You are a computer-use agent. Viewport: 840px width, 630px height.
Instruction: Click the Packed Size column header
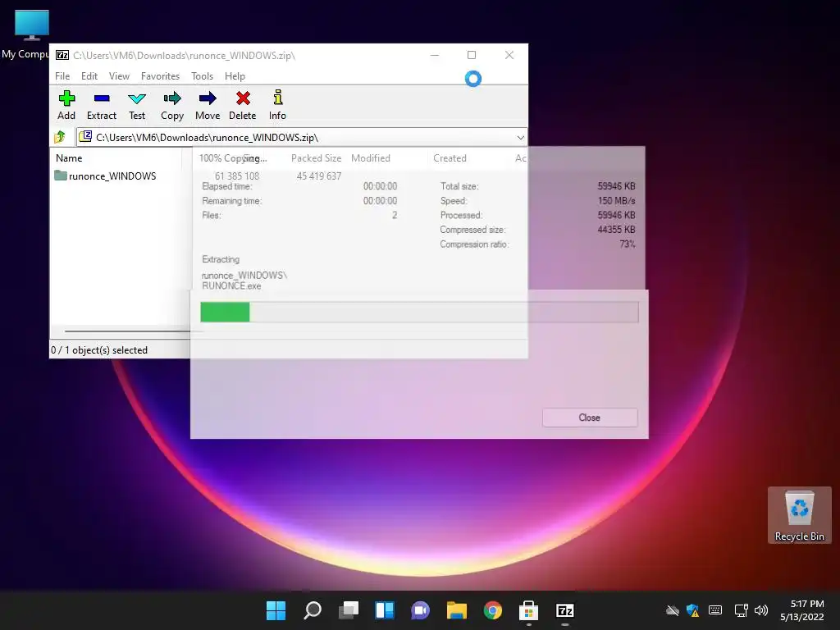(316, 158)
